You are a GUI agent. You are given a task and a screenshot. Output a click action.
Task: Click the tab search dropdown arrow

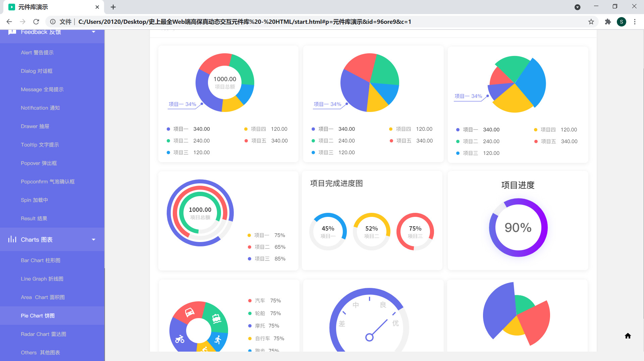577,7
